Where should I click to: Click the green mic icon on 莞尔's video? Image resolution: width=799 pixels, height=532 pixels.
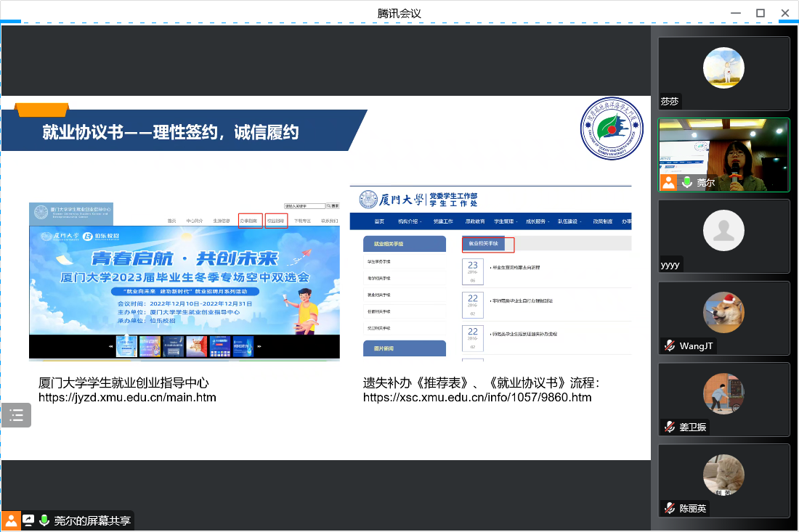tap(686, 182)
